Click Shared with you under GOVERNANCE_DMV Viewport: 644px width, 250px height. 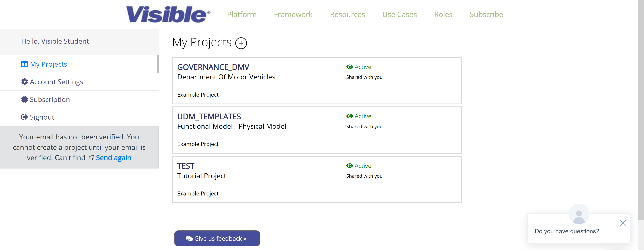point(364,77)
